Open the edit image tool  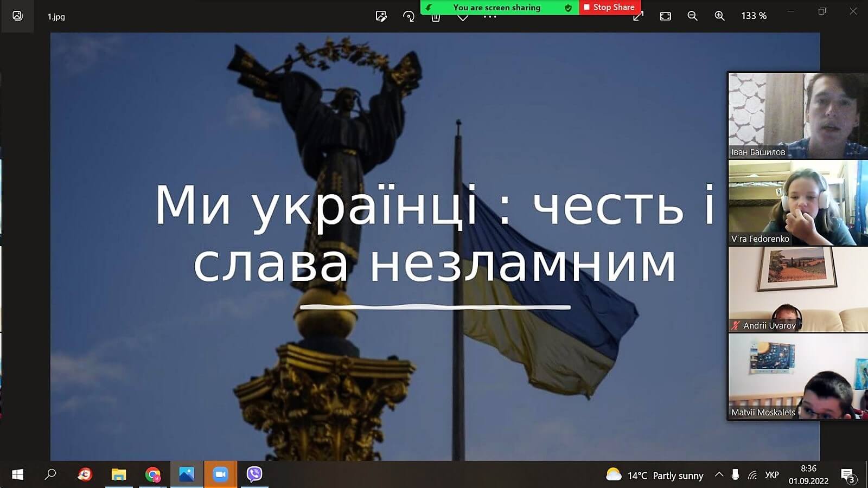click(x=381, y=16)
